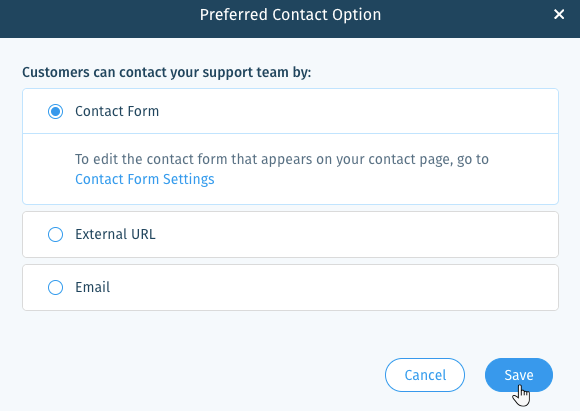Image resolution: width=580 pixels, height=411 pixels.
Task: Open the Contact Form Settings link
Action: click(145, 179)
